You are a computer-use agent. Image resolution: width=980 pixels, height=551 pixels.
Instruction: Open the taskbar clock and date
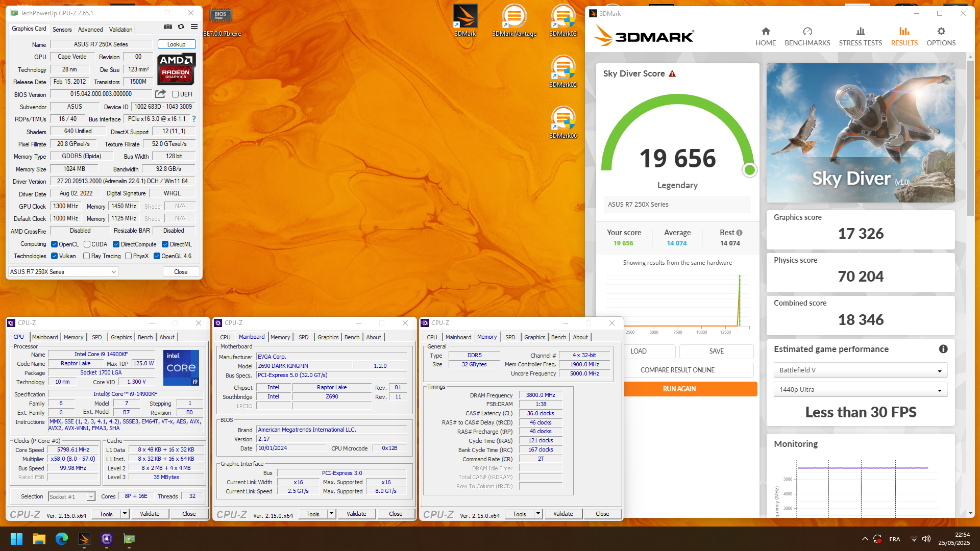tap(954, 539)
